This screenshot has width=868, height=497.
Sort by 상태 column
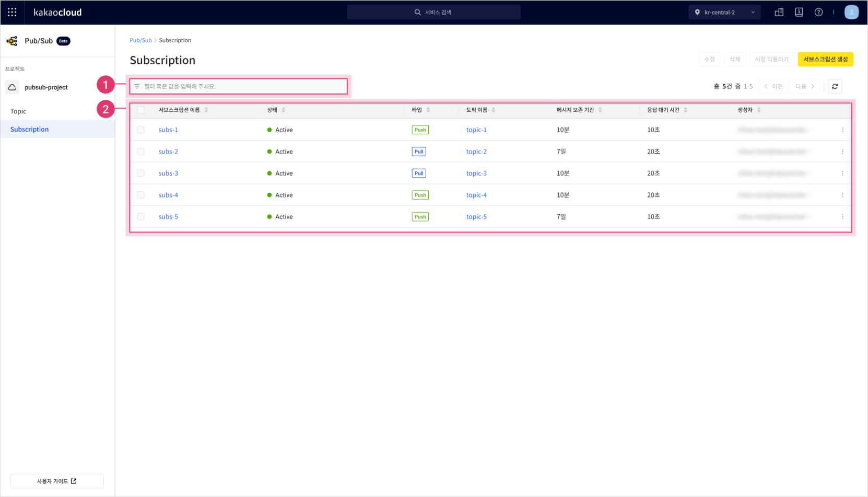(284, 110)
